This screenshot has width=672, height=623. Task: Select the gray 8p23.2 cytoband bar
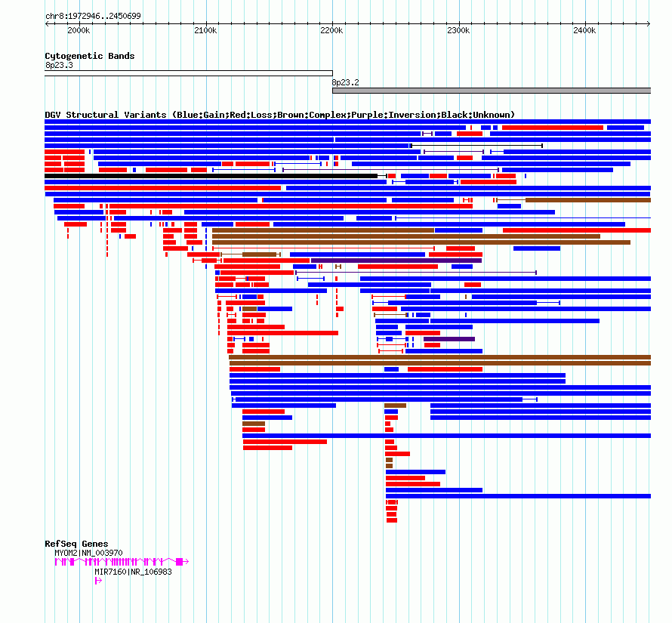492,91
